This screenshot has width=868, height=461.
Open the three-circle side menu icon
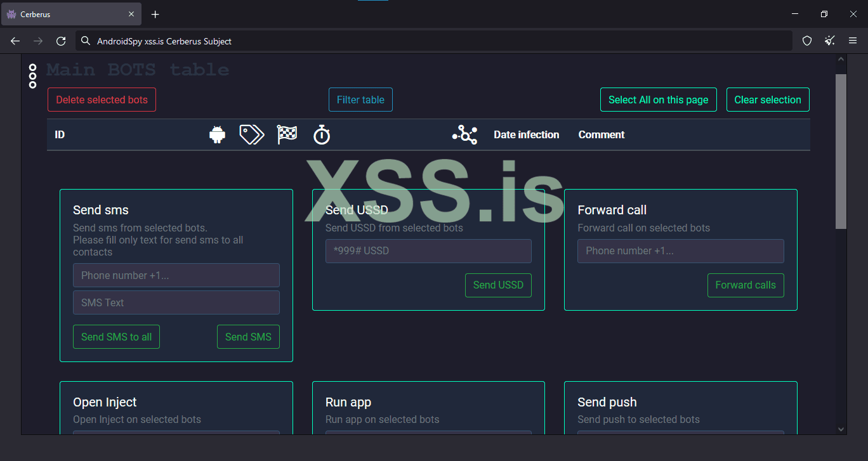point(33,75)
